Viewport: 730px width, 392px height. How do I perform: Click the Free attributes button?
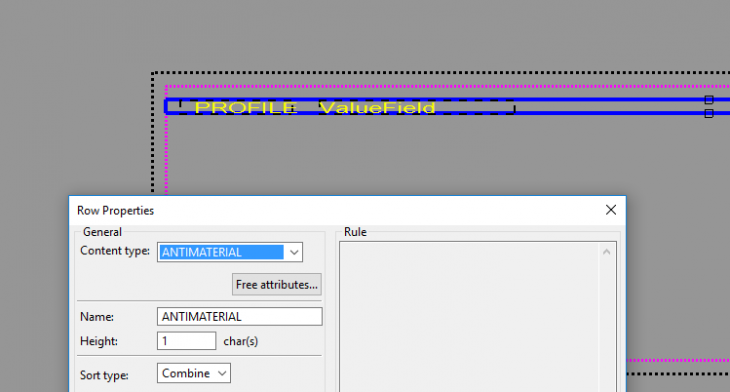click(277, 284)
